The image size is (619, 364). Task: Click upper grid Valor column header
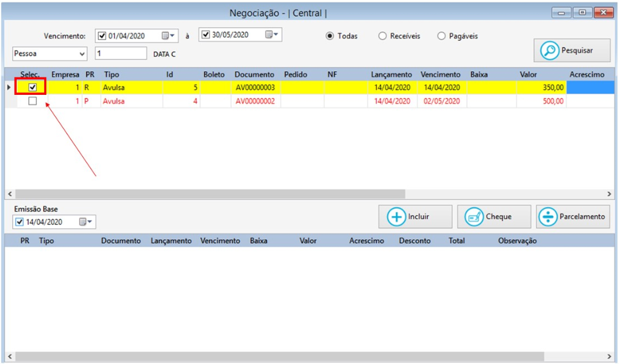528,74
